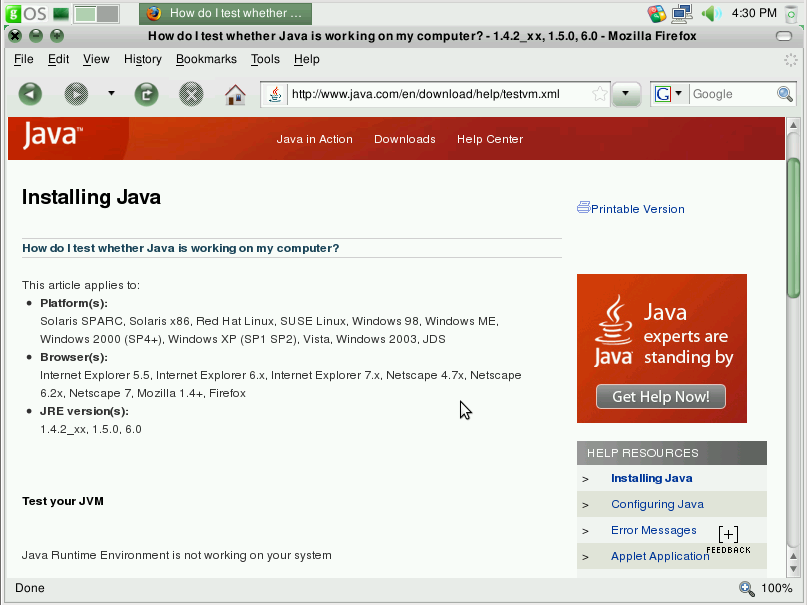Open Installing Java help resource
This screenshot has width=807, height=605.
pos(652,478)
